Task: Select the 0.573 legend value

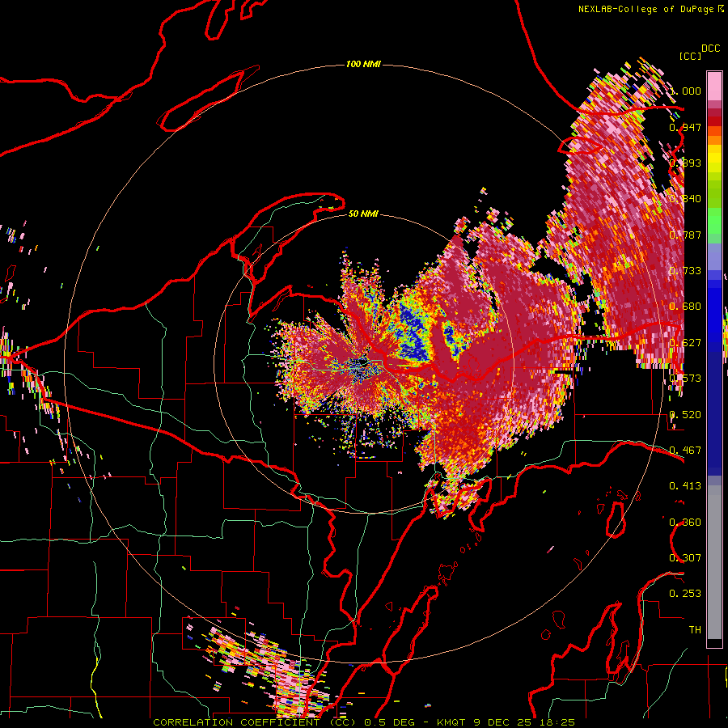Action: 685,379
